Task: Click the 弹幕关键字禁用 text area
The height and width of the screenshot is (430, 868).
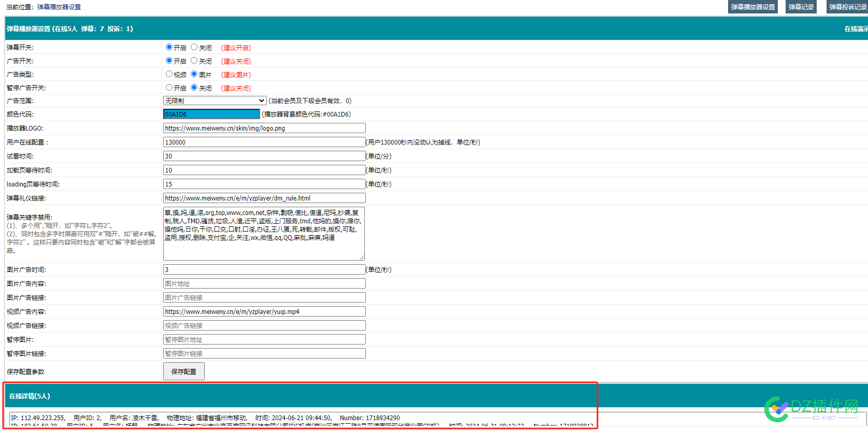Action: (x=264, y=234)
